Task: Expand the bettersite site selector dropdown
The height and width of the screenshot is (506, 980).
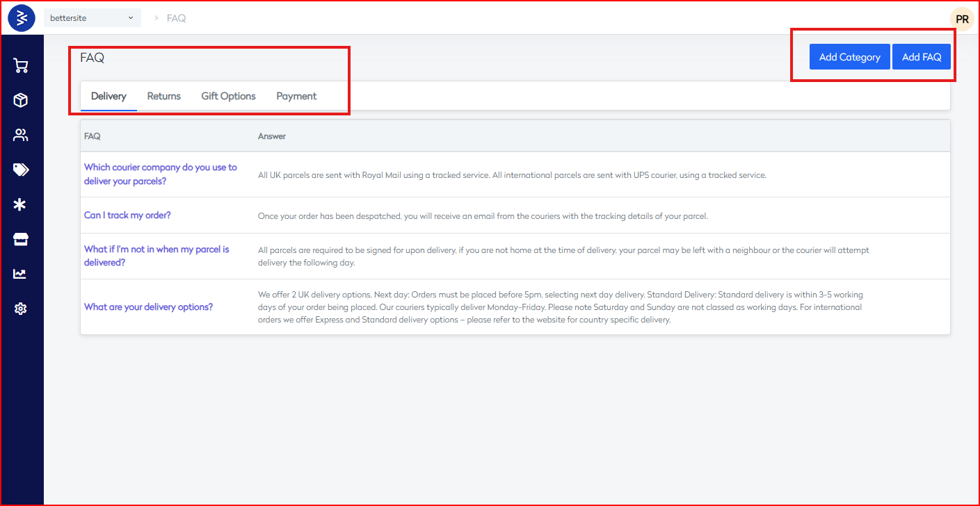Action: tap(92, 18)
